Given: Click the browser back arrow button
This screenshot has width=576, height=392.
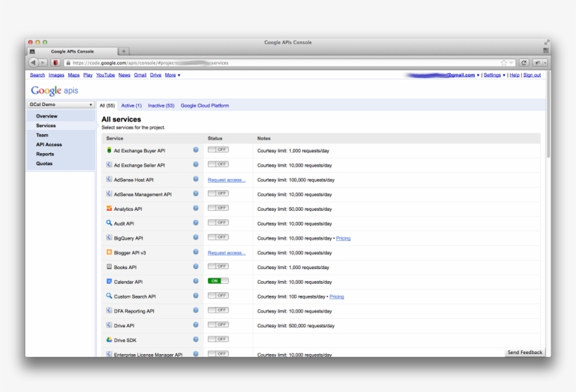Looking at the screenshot, I should click(34, 63).
